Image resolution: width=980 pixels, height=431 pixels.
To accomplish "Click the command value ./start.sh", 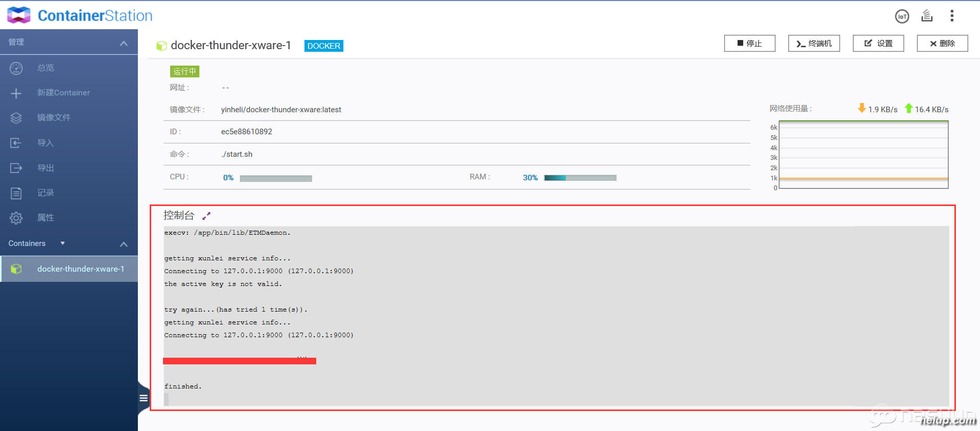I will click(x=237, y=154).
